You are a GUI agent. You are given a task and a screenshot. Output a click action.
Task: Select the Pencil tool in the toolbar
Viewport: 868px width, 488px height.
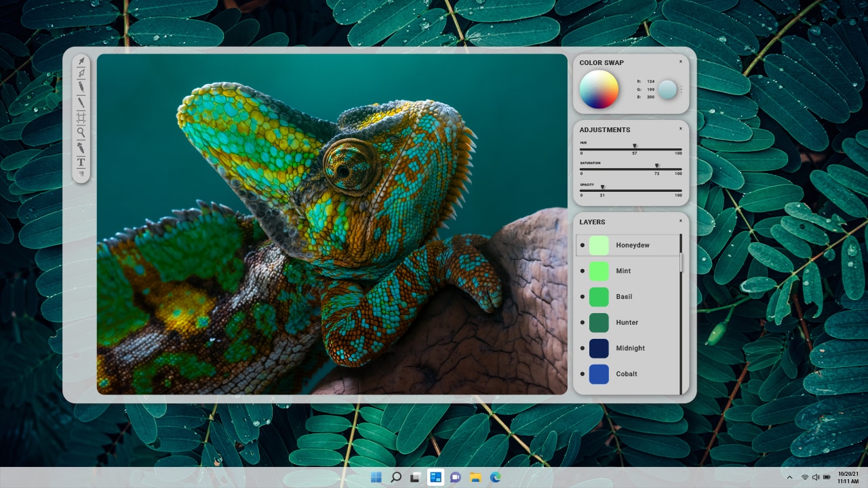point(81,87)
